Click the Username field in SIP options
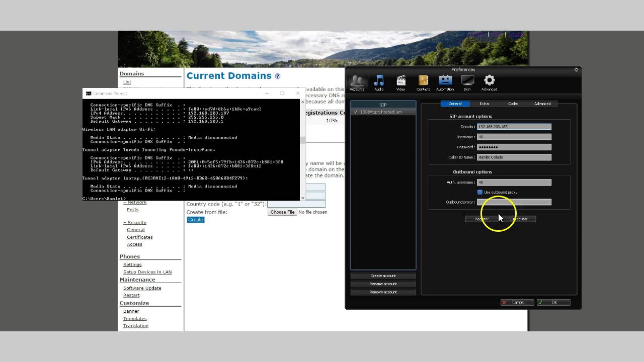The image size is (644, 362). tap(514, 137)
